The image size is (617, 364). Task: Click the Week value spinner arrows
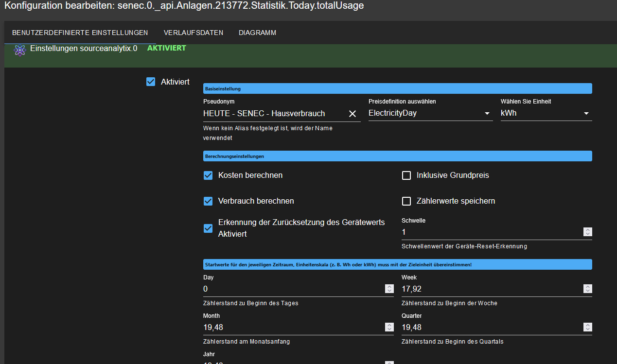587,289
